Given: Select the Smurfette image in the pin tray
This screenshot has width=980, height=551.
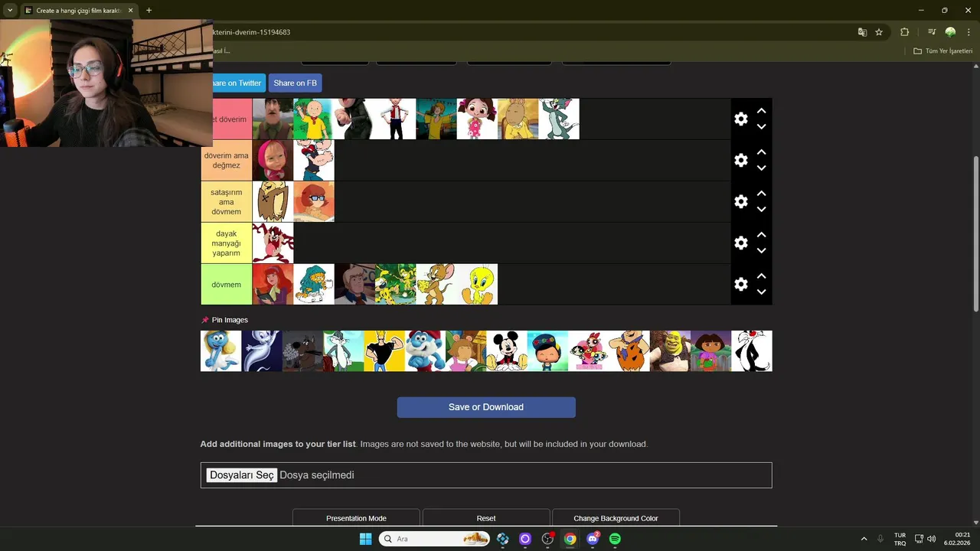Looking at the screenshot, I should pos(221,351).
